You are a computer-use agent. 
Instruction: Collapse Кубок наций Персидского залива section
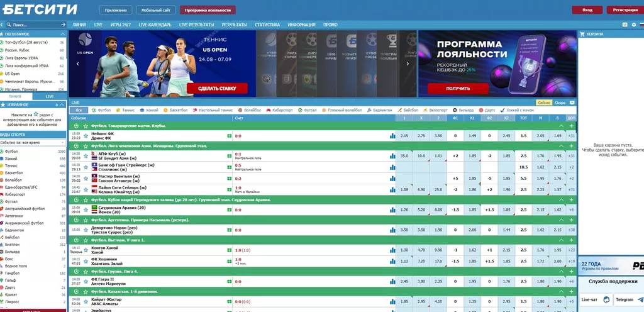click(560, 199)
